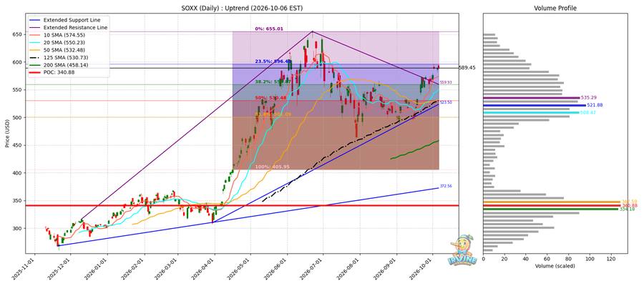The image size is (644, 286).
Task: Click the purple 535.29 volume bar
Action: (x=532, y=98)
